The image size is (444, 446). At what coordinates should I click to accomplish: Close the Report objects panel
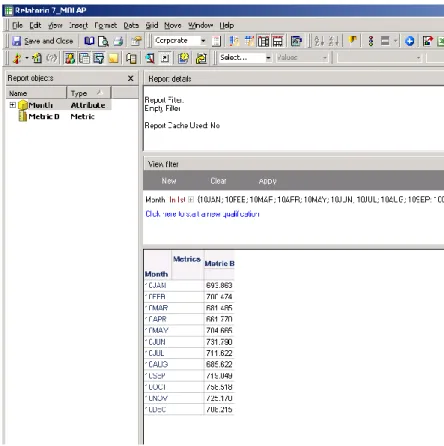coord(131,78)
